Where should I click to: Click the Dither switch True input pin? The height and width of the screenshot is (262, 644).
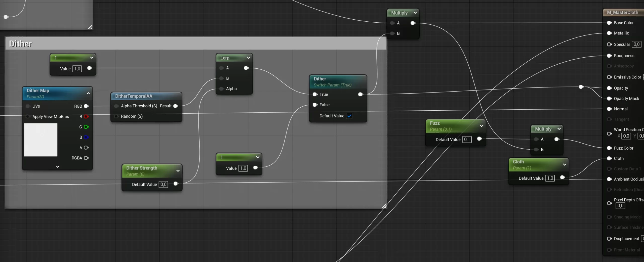[315, 94]
